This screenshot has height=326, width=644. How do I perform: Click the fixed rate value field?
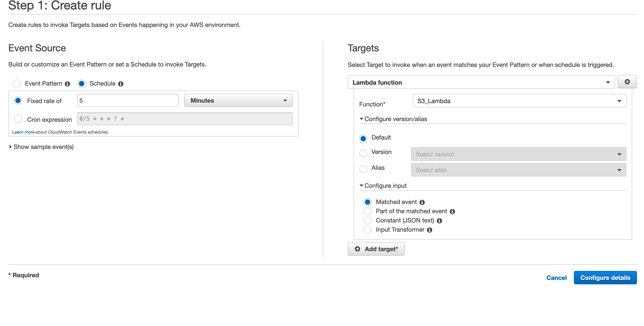[128, 100]
